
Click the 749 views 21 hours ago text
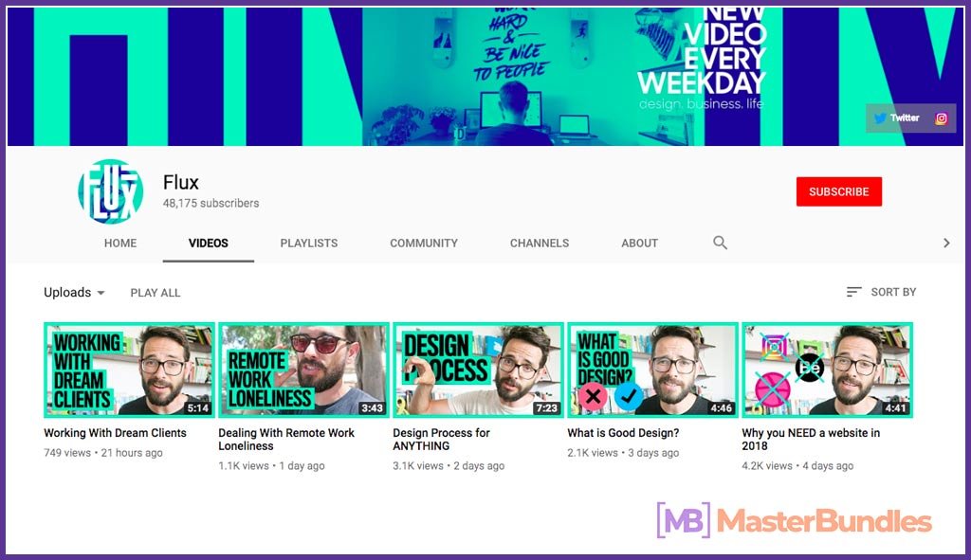coord(103,453)
